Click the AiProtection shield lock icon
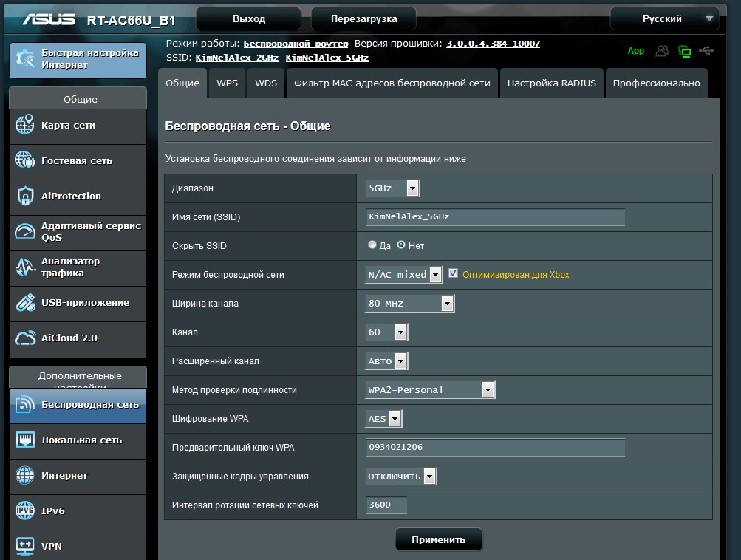Viewport: 741px width, 560px height. coord(25,196)
